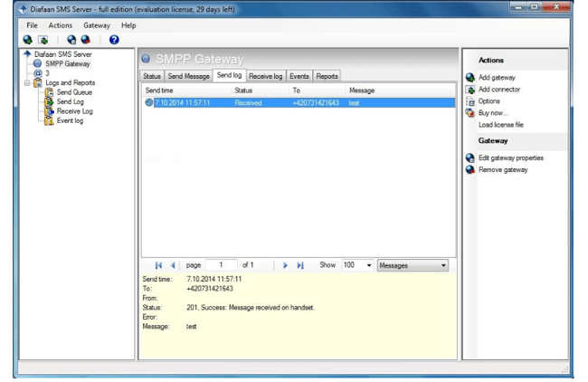Image resolution: width=588 pixels, height=382 pixels.
Task: Click the add gateway globe toolbar icon
Action: 28,40
